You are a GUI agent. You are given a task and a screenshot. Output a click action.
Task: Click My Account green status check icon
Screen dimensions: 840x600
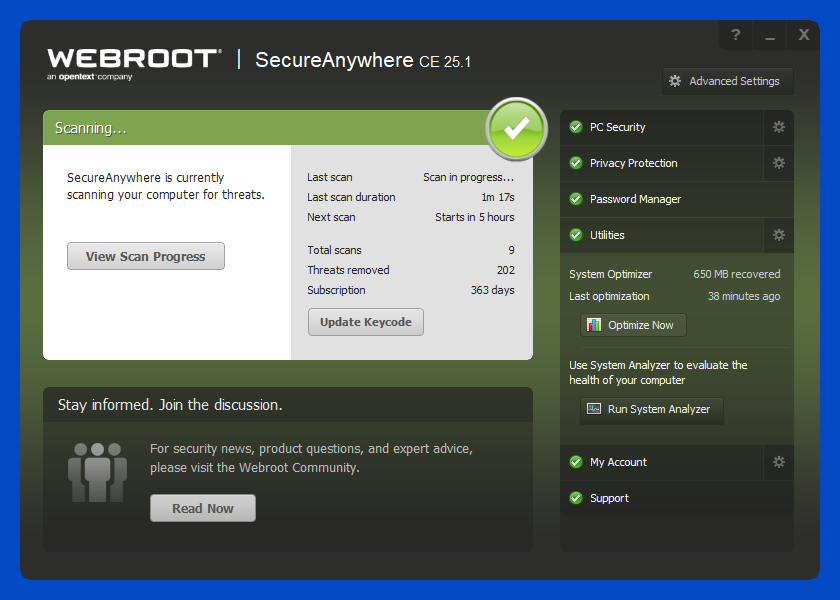click(x=576, y=462)
